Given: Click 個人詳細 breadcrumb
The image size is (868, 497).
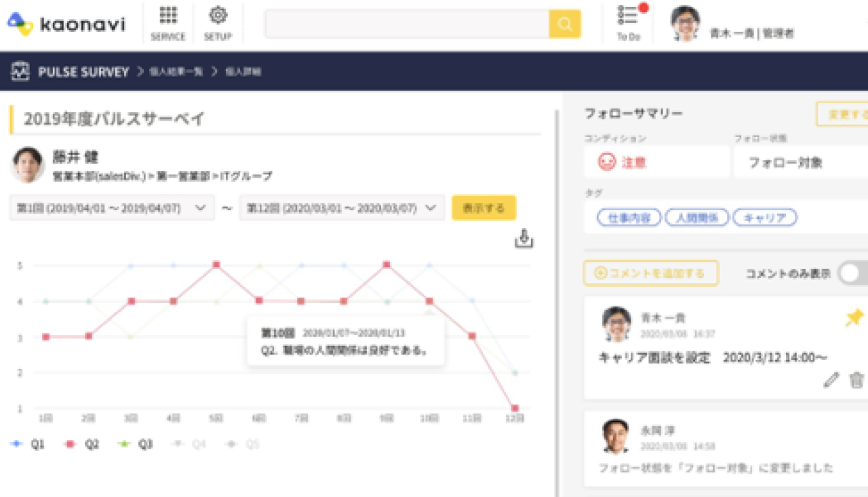Looking at the screenshot, I should pyautogui.click(x=243, y=71).
